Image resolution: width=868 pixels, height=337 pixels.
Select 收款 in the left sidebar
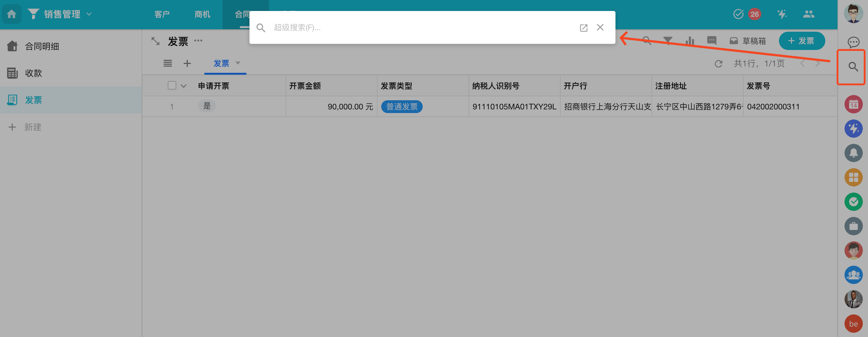tap(33, 73)
